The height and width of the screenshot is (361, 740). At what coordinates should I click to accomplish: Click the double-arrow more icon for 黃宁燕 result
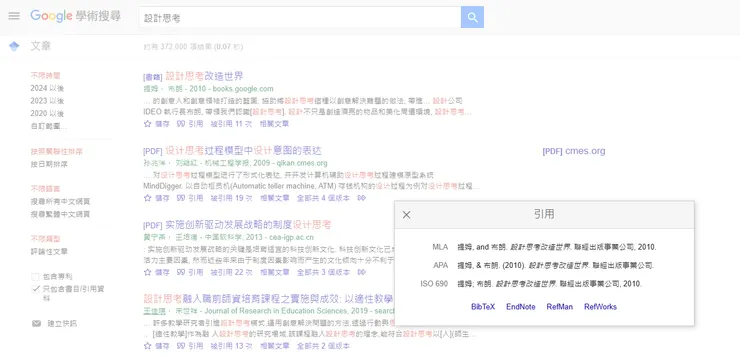[x=362, y=272]
